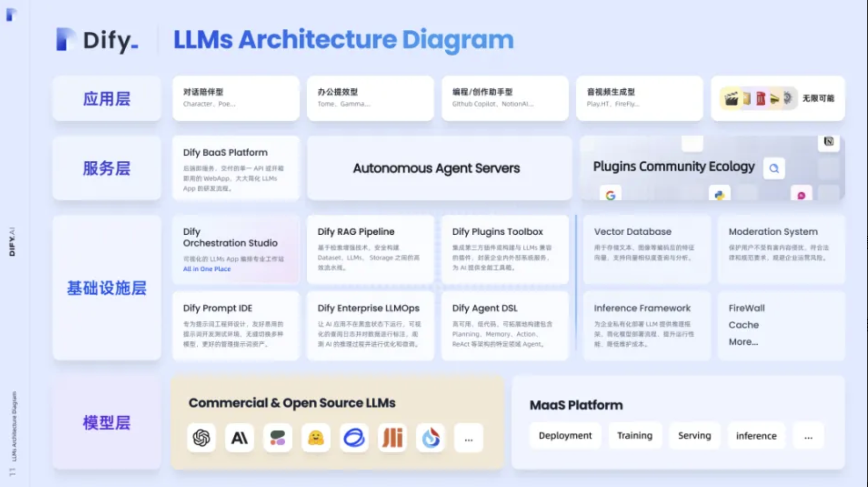Open the 音视频生成型 application card
Image resolution: width=868 pixels, height=487 pixels.
[640, 98]
